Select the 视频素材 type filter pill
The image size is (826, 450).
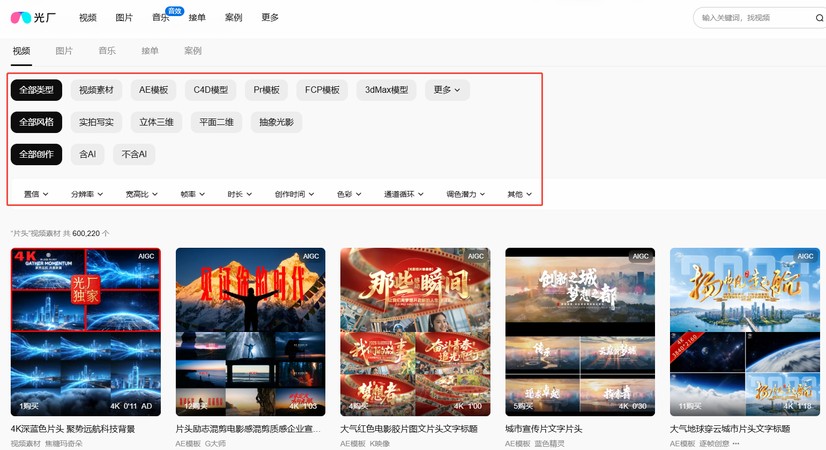coord(96,90)
